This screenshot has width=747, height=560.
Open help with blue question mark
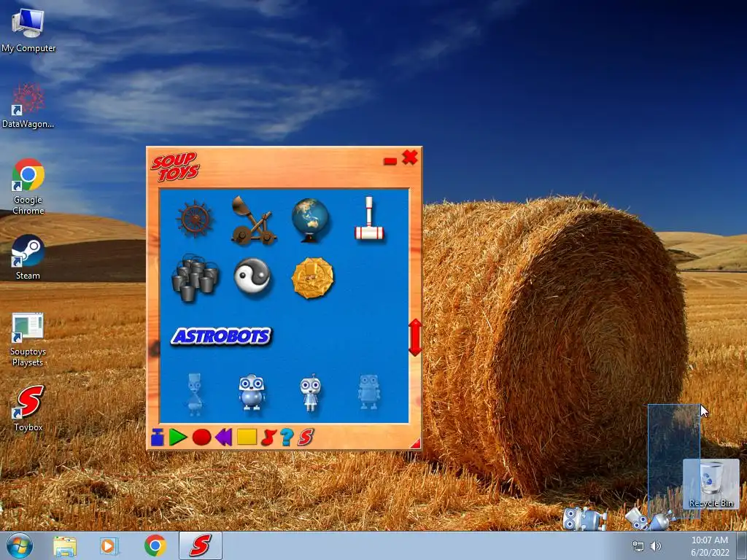click(287, 437)
